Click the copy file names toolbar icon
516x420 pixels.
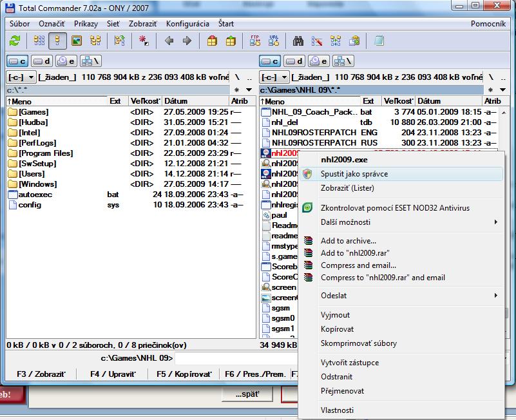pos(354,41)
